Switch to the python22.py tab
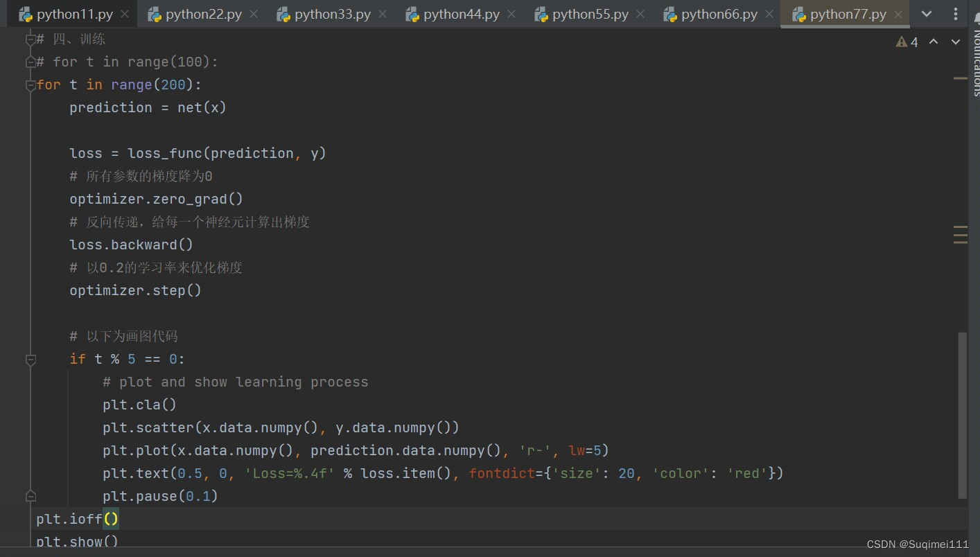 tap(202, 14)
